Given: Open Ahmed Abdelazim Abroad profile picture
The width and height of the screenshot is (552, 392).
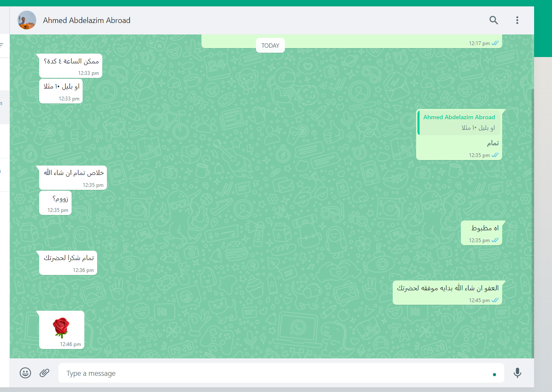Looking at the screenshot, I should click(x=27, y=20).
